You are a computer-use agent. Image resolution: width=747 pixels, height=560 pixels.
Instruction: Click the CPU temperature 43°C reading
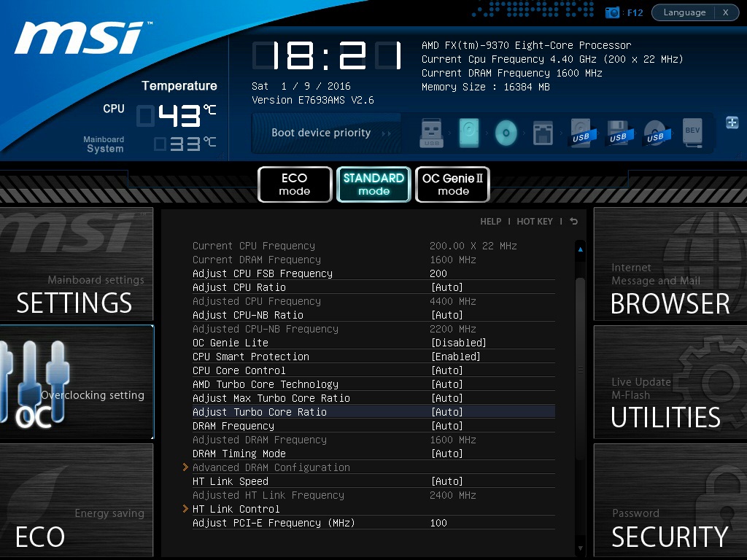click(177, 116)
